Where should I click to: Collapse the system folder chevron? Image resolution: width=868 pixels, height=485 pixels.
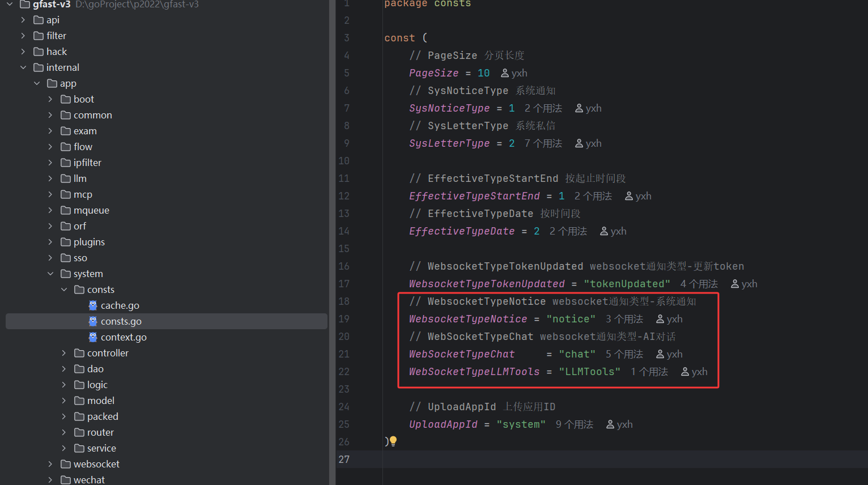point(50,274)
